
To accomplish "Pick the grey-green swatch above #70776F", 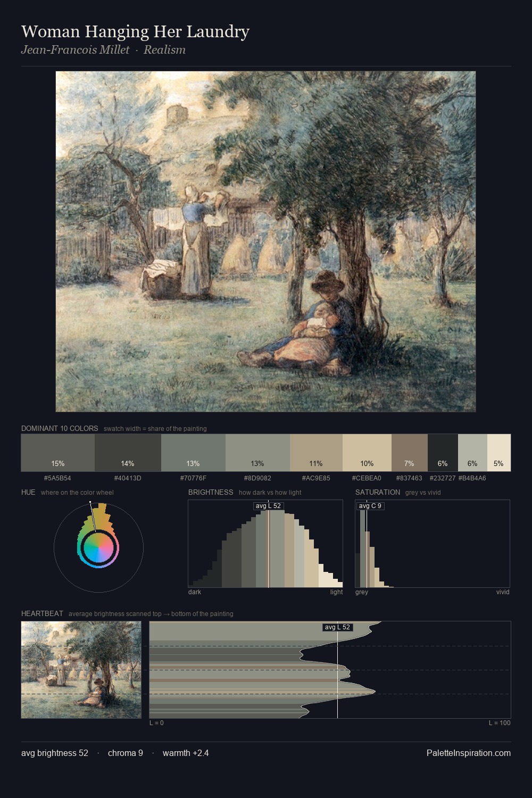I will point(193,453).
